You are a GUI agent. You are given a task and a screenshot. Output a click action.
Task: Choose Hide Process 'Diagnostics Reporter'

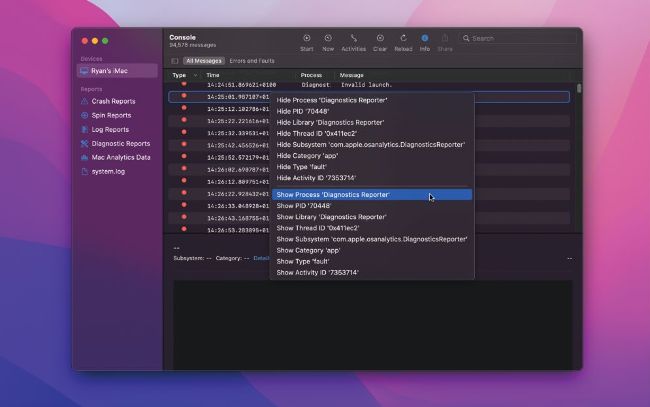[x=372, y=100]
